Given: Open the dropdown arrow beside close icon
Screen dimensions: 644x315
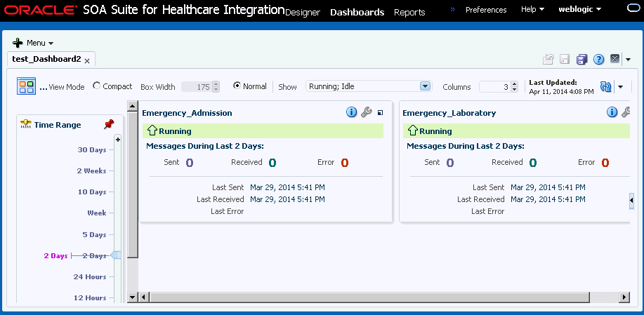Looking at the screenshot, I should coord(629,60).
